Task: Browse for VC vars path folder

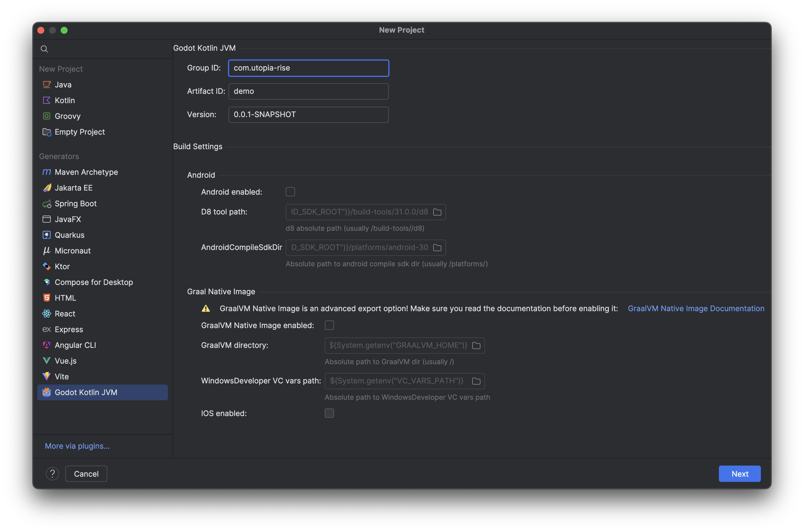Action: click(x=476, y=381)
